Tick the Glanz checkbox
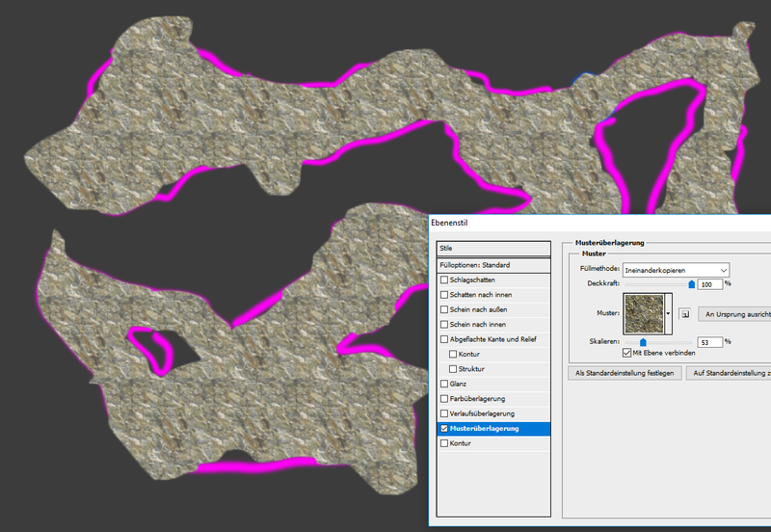This screenshot has height=532, width=771. (444, 384)
